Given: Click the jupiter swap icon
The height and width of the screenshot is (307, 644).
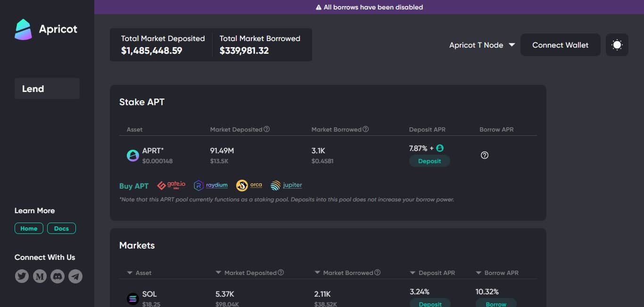Looking at the screenshot, I should pyautogui.click(x=276, y=185).
